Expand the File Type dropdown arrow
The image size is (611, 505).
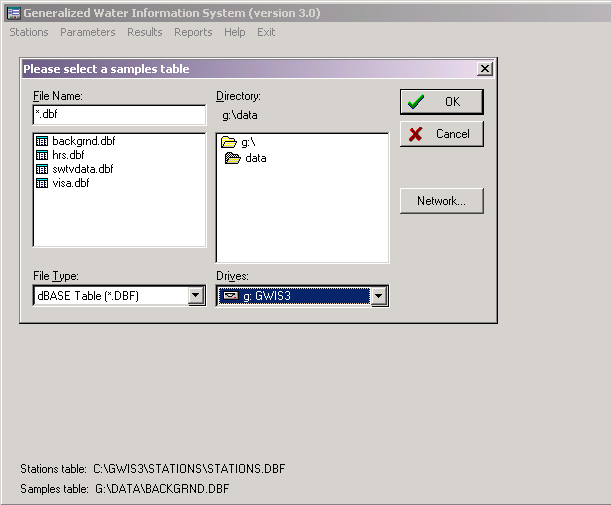pos(196,296)
